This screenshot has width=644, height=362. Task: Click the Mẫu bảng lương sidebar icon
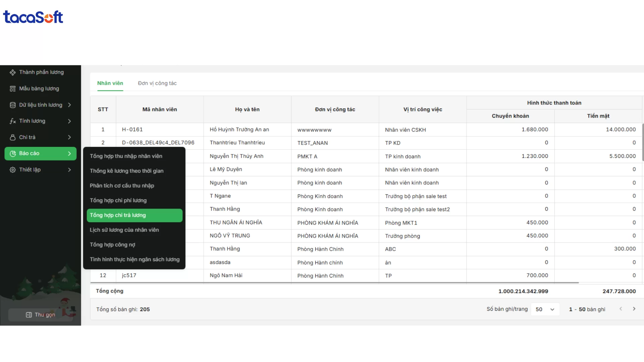tap(13, 89)
